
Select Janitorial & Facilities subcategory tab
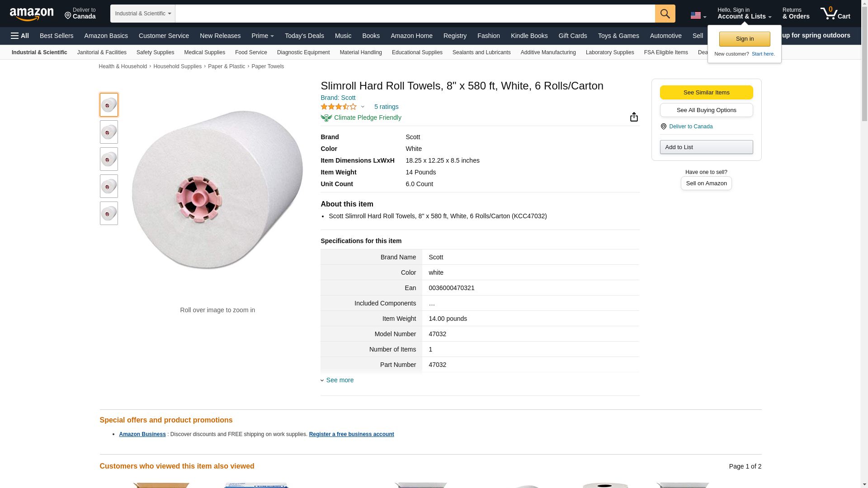pos(102,52)
